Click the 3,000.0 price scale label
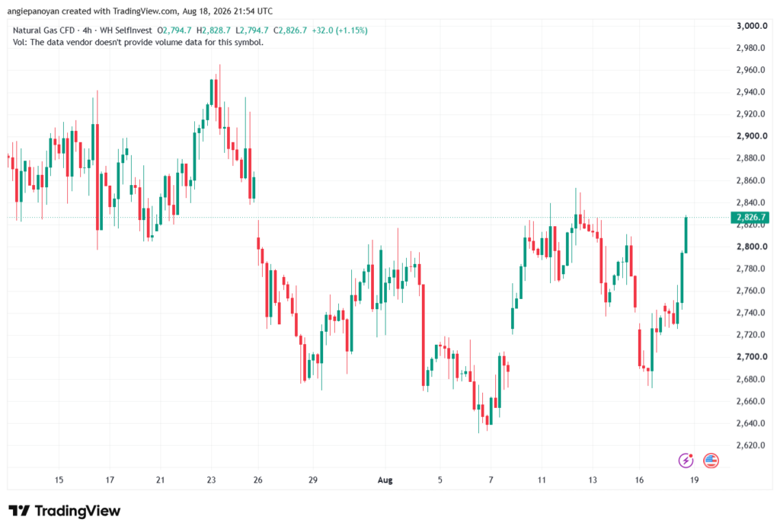780x532 pixels. click(x=752, y=26)
